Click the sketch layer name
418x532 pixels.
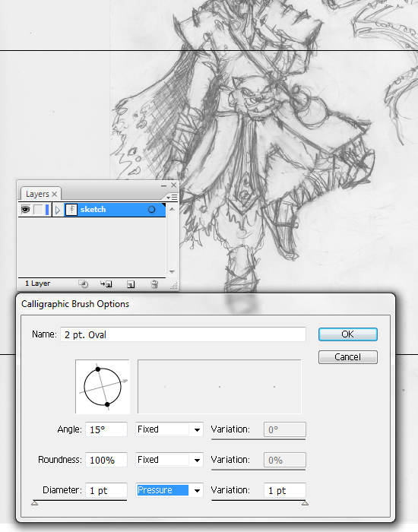pos(93,209)
